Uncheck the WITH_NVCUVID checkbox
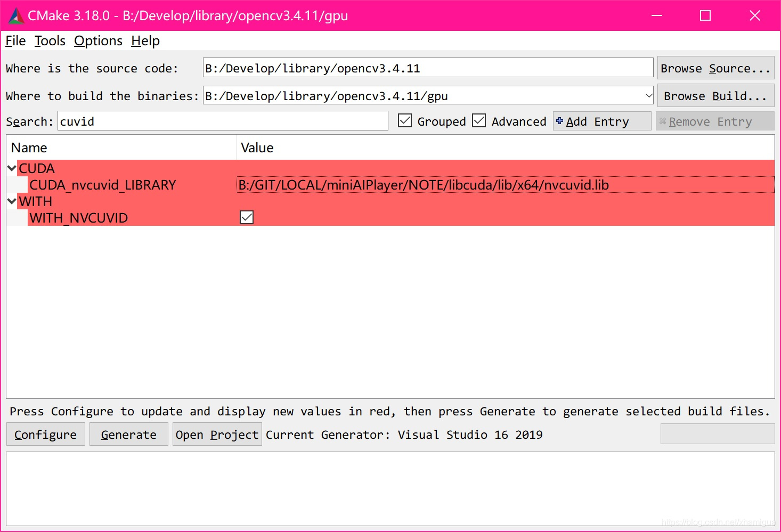The width and height of the screenshot is (781, 532). coord(247,217)
